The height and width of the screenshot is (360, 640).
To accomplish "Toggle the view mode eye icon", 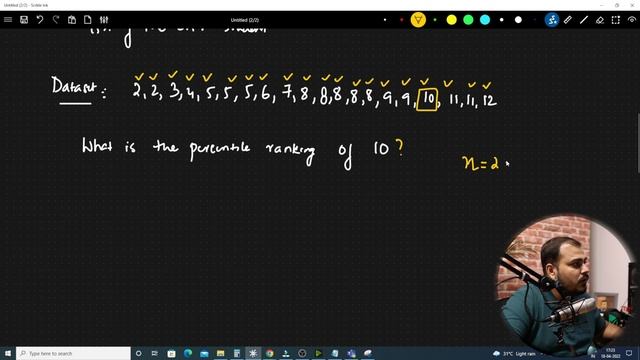I will 632,20.
